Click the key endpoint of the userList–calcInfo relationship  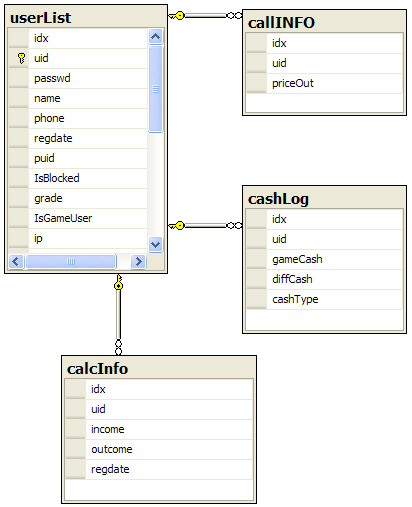(x=118, y=282)
